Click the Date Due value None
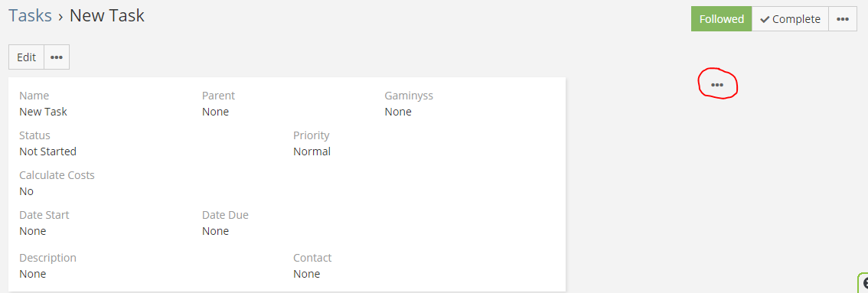The height and width of the screenshot is (293, 868). pos(215,231)
